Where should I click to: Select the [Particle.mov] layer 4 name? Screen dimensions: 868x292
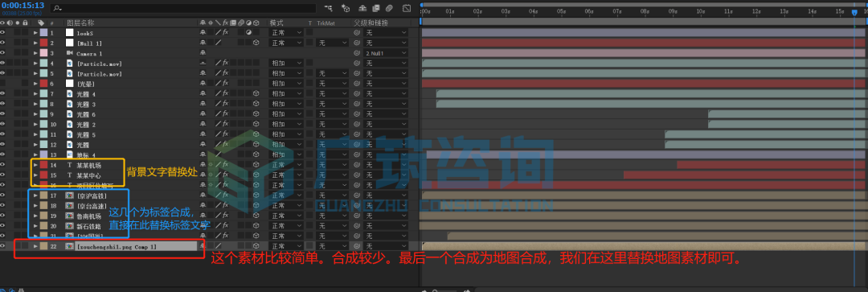coord(99,64)
